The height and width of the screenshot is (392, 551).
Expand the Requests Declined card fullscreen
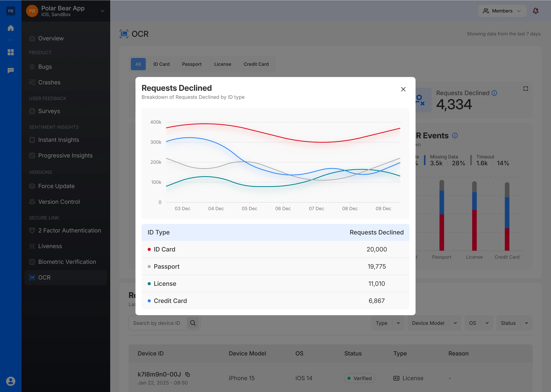(x=526, y=89)
